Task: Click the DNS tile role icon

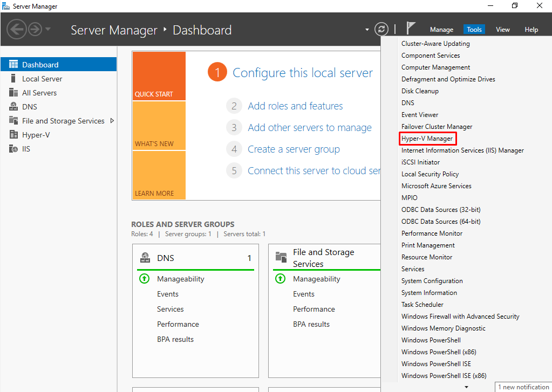Action: click(x=145, y=258)
